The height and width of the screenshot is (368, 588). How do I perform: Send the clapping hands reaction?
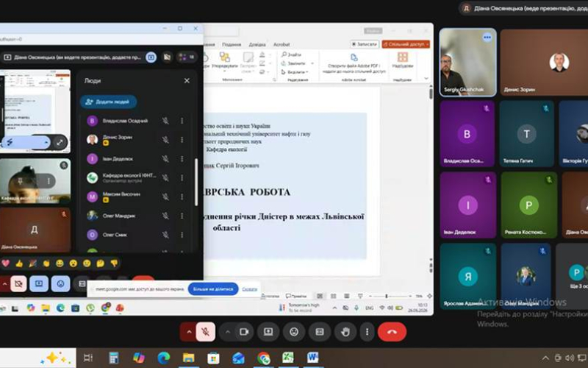46,263
